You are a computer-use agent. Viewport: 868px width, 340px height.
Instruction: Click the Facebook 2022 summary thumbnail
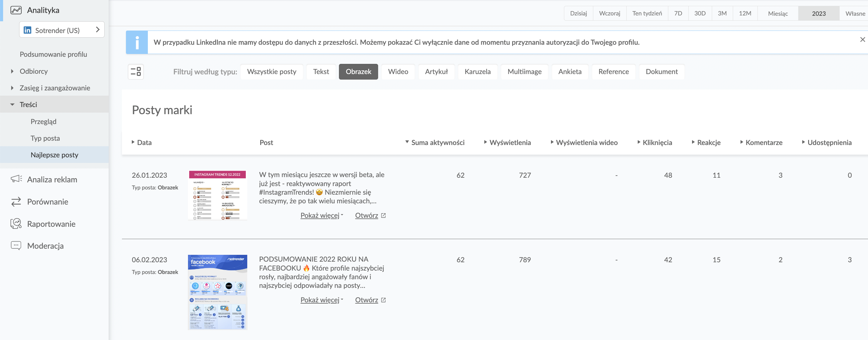[x=217, y=292]
